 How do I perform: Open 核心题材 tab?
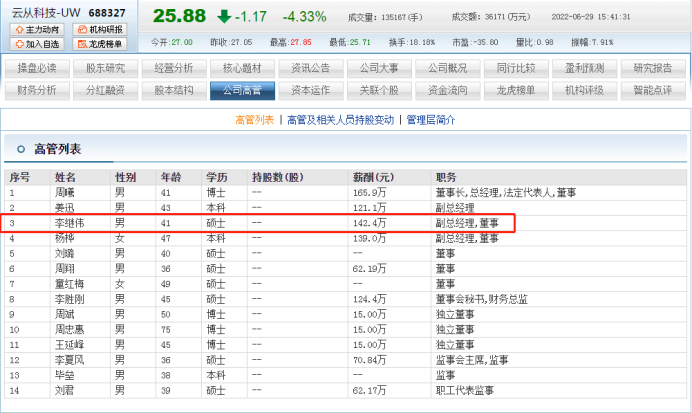pos(242,68)
